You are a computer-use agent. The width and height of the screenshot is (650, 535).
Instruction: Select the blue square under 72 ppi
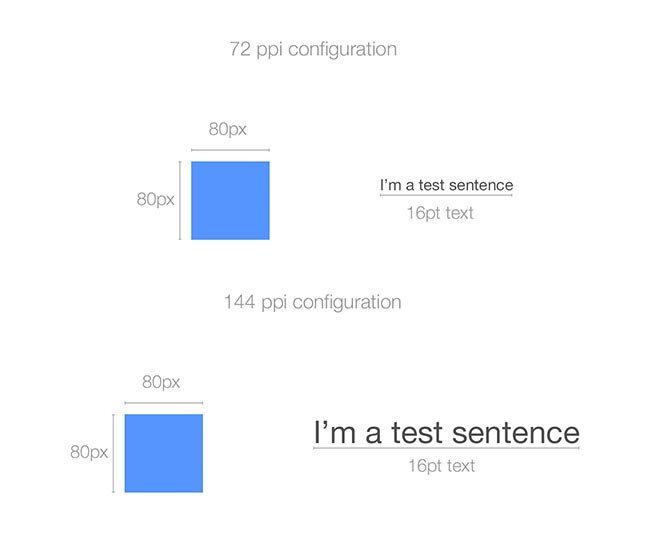tap(230, 200)
